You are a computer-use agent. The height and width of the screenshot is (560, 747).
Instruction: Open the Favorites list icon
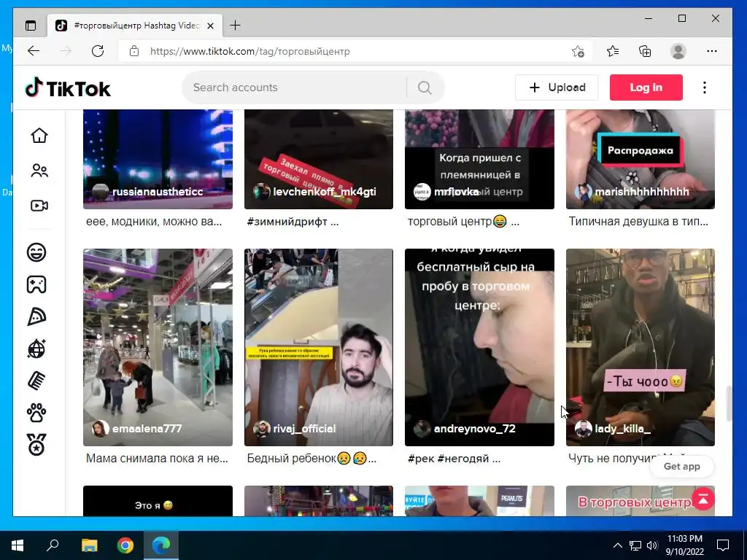click(613, 51)
